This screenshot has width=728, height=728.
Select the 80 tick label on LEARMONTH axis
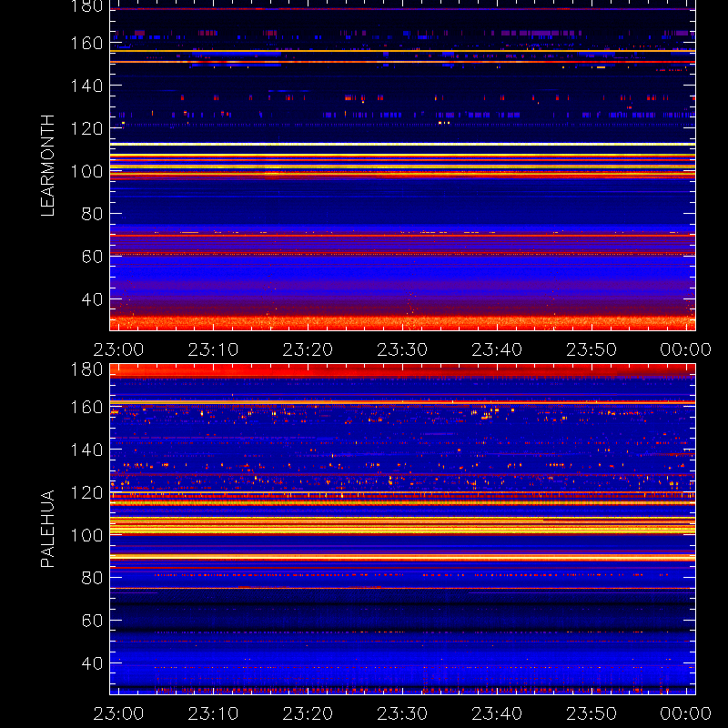tap(92, 214)
